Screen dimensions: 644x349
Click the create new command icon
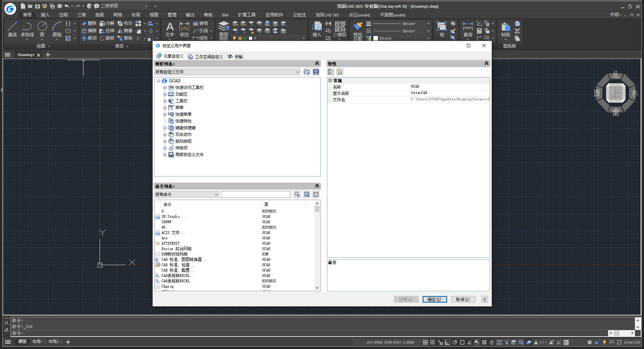[316, 194]
